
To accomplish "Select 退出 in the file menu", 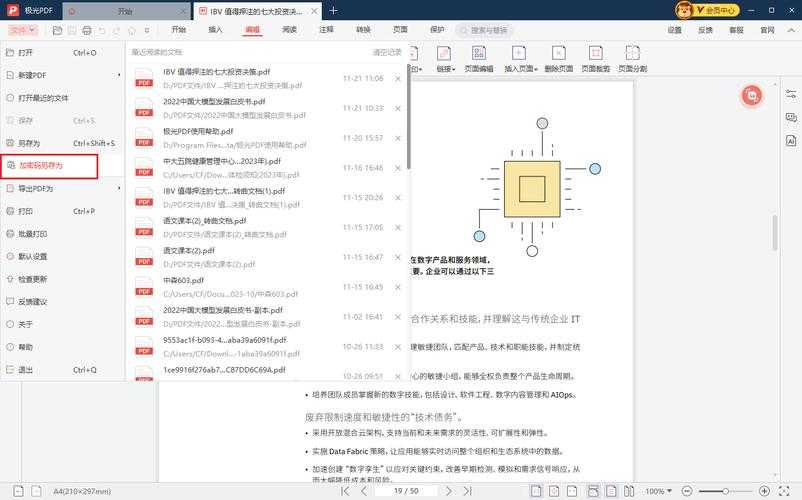I will 62,370.
